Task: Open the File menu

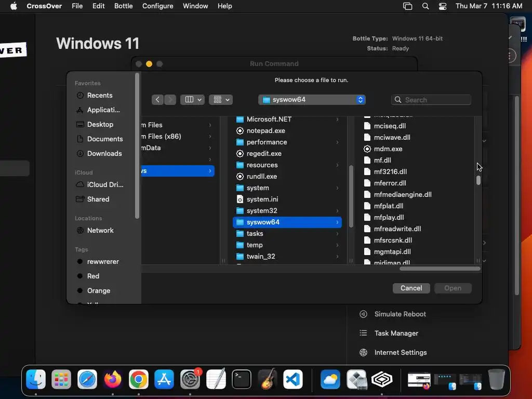Action: click(77, 6)
